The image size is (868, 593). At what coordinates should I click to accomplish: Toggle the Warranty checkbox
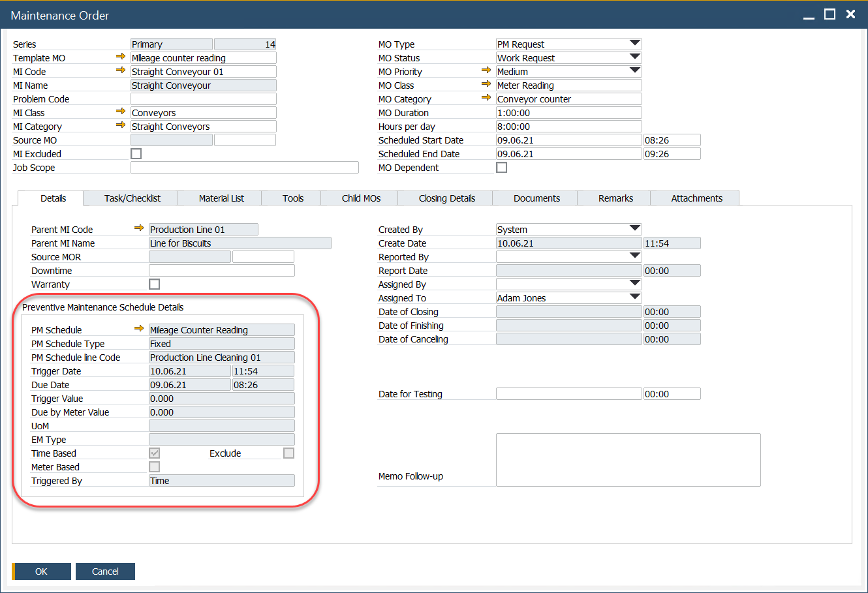tap(154, 284)
